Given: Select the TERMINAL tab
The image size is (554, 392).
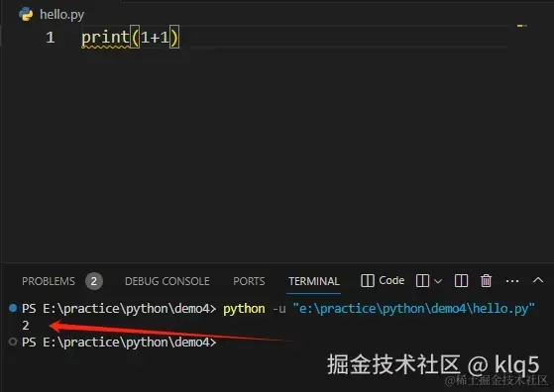Looking at the screenshot, I should (x=314, y=281).
